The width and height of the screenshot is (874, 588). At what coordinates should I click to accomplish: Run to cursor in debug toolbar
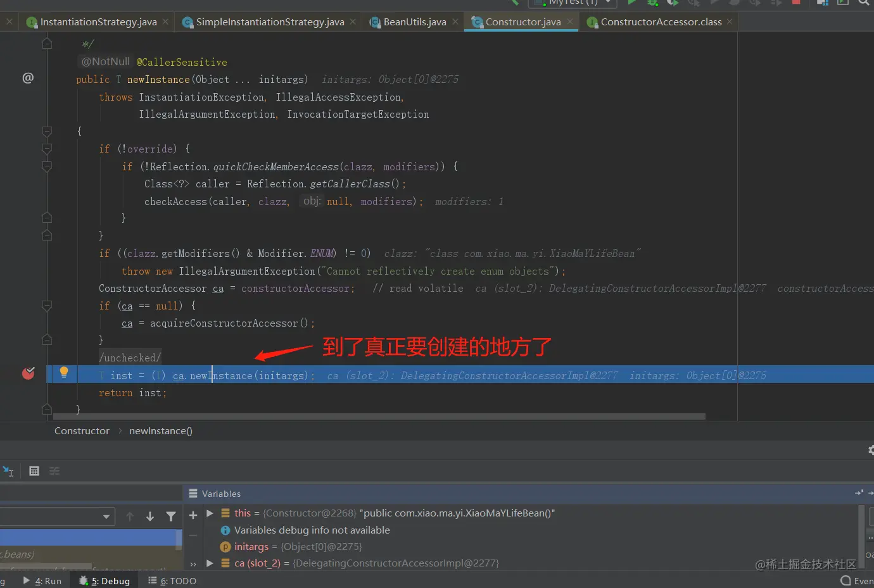coord(8,471)
